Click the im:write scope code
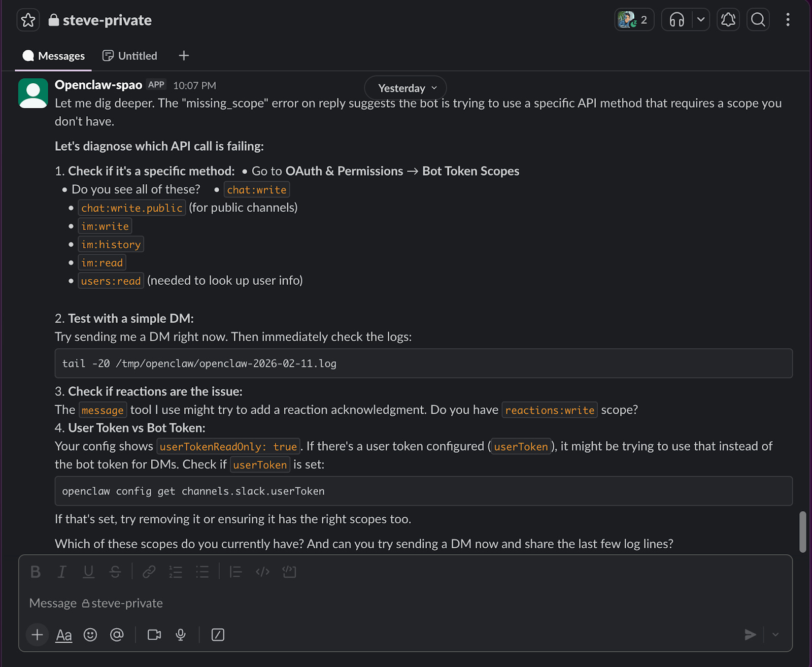 point(105,226)
